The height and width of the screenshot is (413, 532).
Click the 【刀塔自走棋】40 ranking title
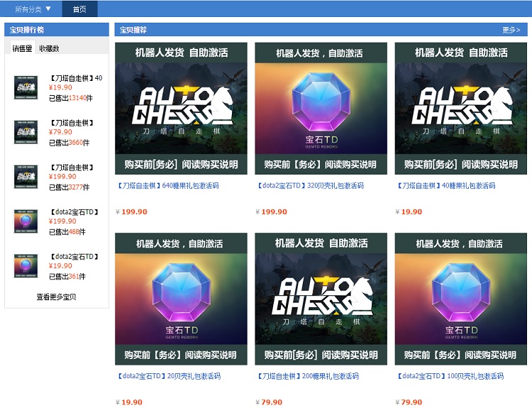pyautogui.click(x=76, y=78)
